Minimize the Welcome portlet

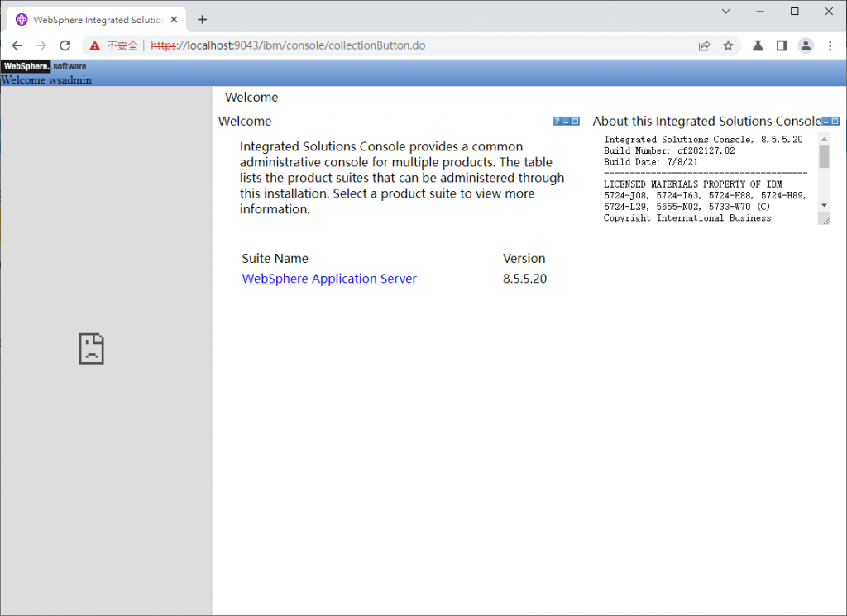coord(566,122)
